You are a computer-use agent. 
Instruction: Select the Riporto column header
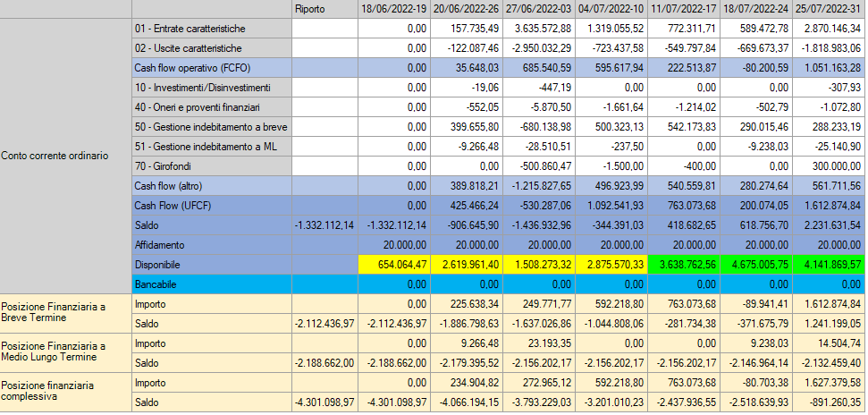(x=325, y=9)
